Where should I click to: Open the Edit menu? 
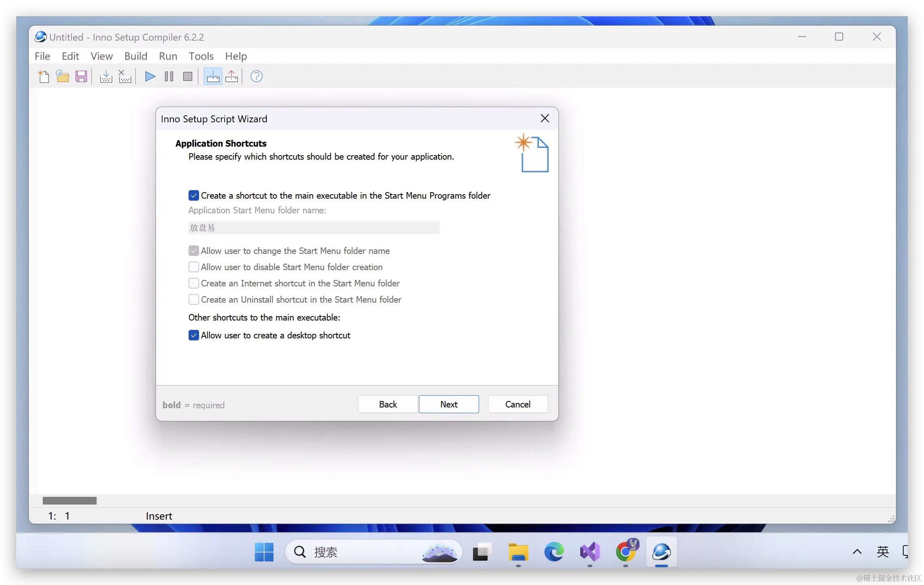(70, 56)
